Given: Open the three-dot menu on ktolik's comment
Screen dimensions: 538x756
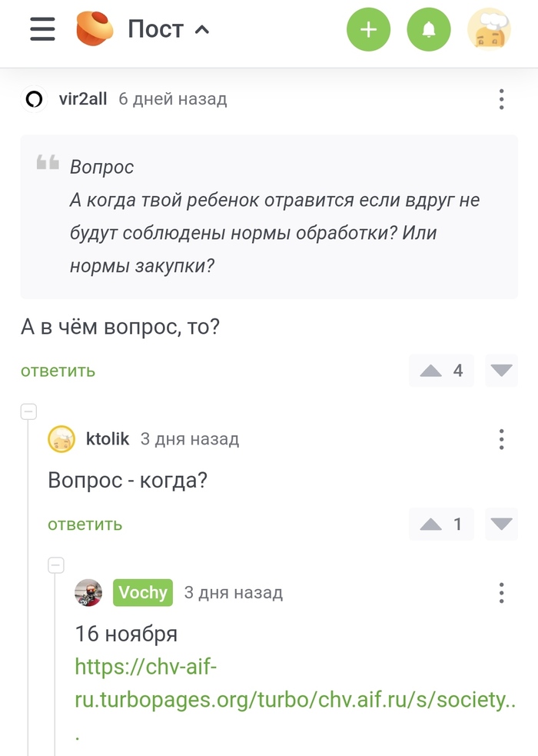Looking at the screenshot, I should (x=501, y=439).
